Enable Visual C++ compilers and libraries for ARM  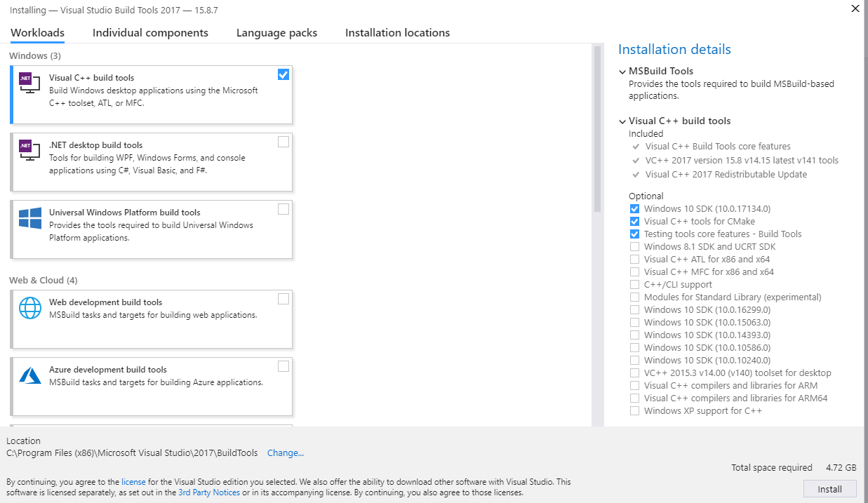pyautogui.click(x=635, y=386)
